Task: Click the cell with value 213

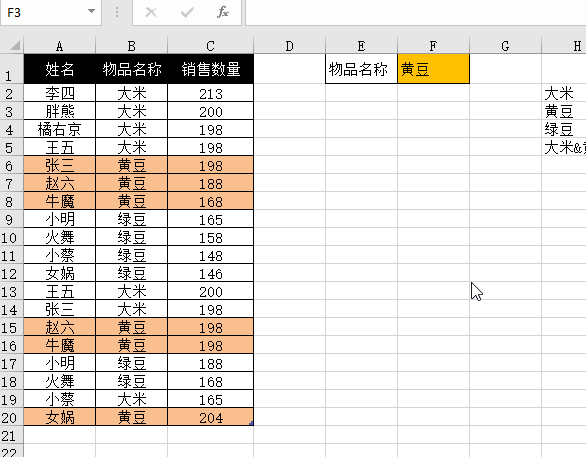Action: (210, 93)
